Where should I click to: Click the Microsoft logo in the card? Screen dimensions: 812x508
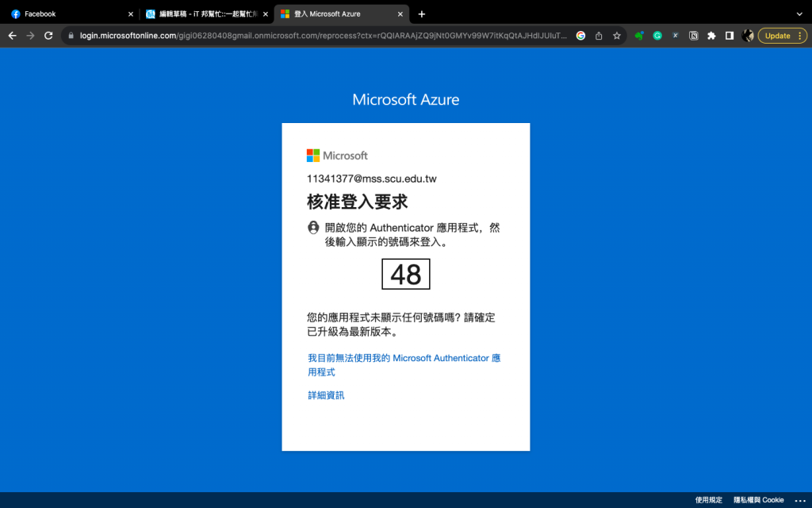pyautogui.click(x=337, y=156)
